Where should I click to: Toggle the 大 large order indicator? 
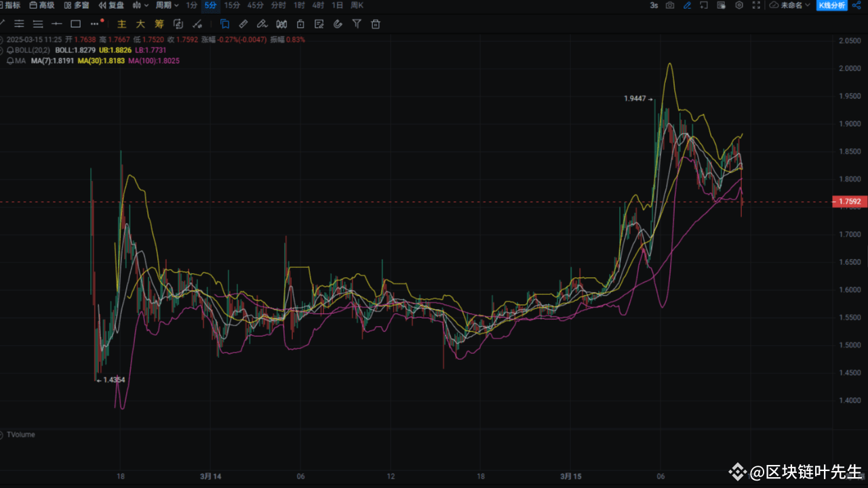click(x=140, y=24)
